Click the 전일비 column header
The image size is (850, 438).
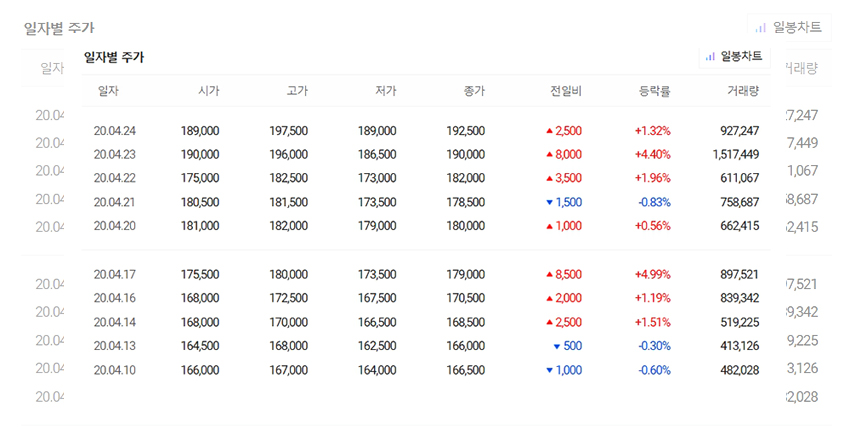click(566, 91)
